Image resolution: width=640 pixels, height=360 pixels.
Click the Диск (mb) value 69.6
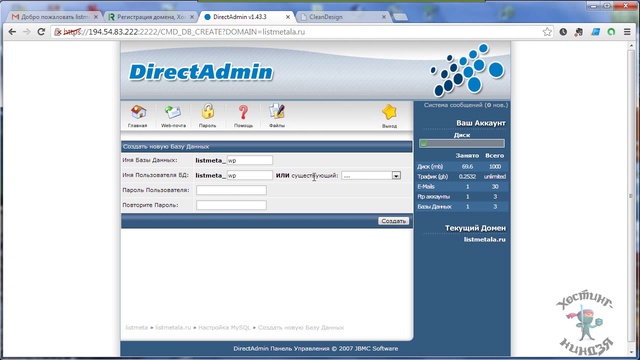click(467, 167)
